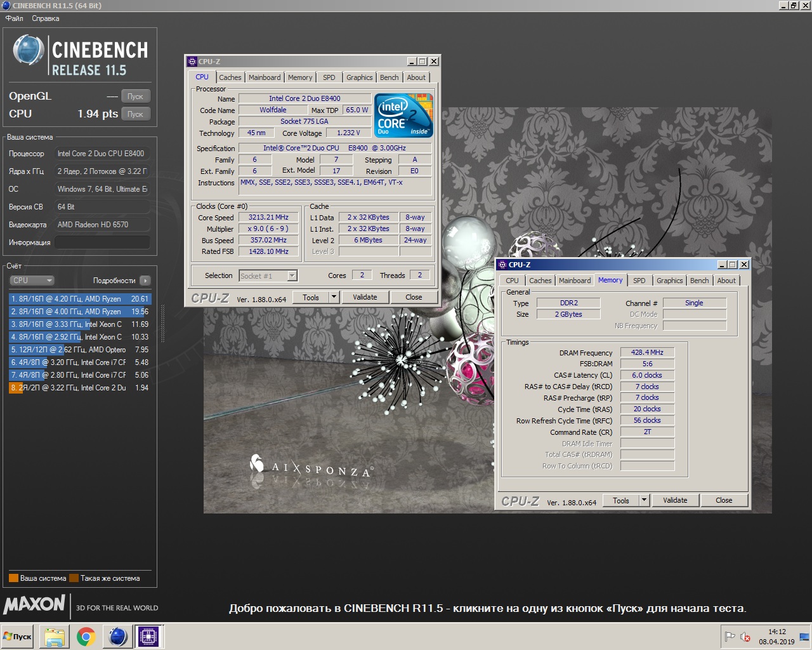The width and height of the screenshot is (812, 650).
Task: Click Tools button in first CPU-Z window
Action: tap(311, 297)
